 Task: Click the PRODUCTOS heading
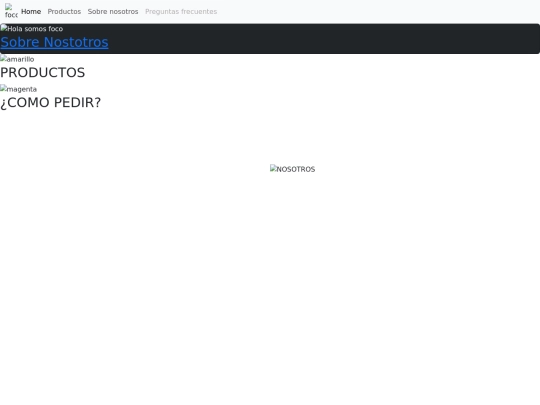point(42,72)
